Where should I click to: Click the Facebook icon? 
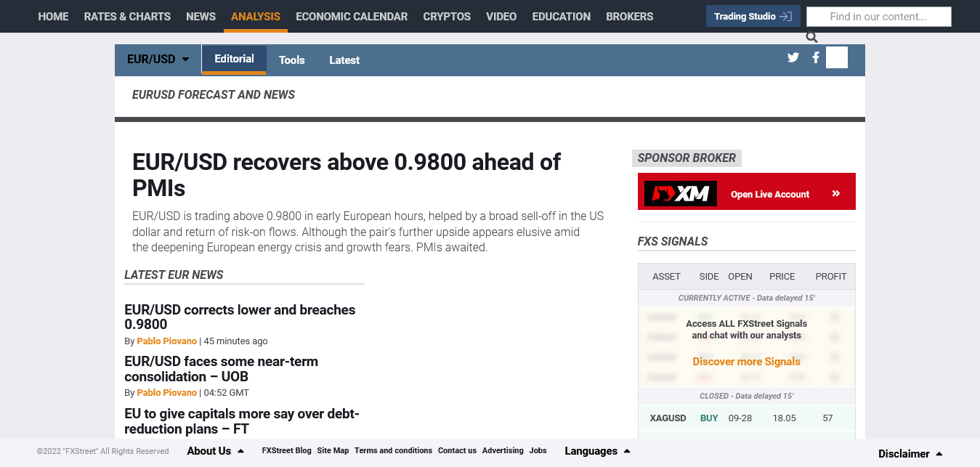816,57
